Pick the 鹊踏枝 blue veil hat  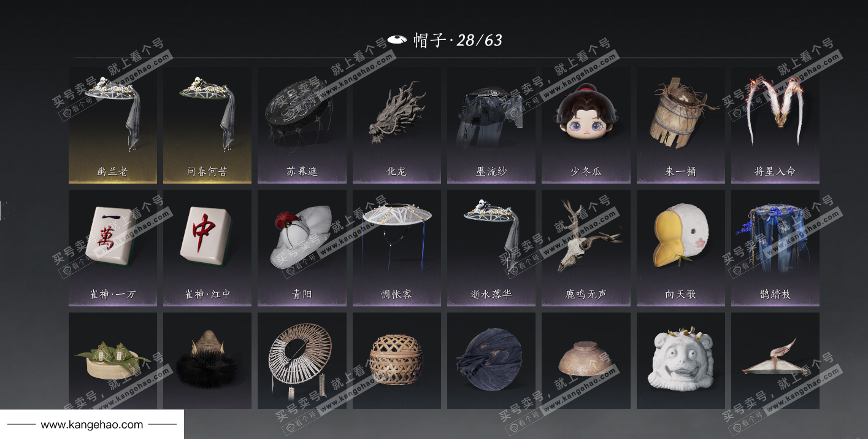(x=775, y=248)
